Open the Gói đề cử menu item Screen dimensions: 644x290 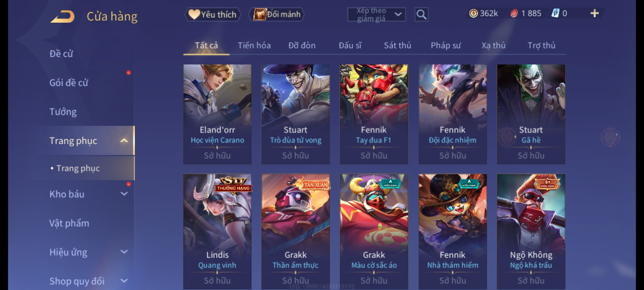[x=69, y=83]
